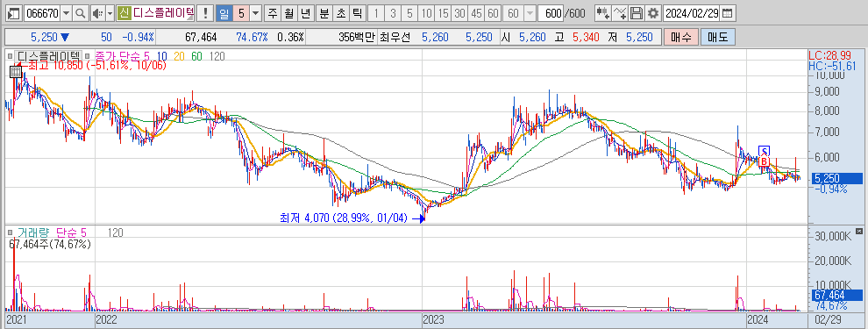This screenshot has width=868, height=329.
Task: Click the 매수 buy button
Action: [680, 37]
